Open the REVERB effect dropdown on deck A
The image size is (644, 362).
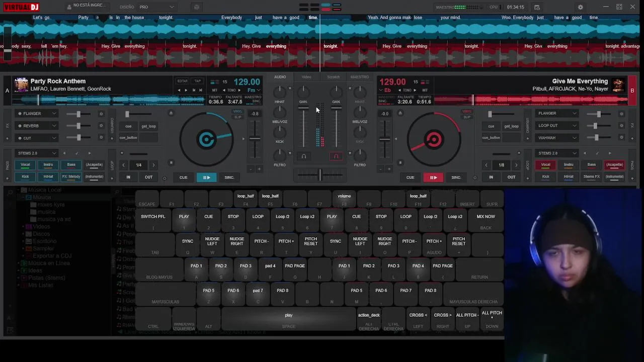click(x=36, y=126)
